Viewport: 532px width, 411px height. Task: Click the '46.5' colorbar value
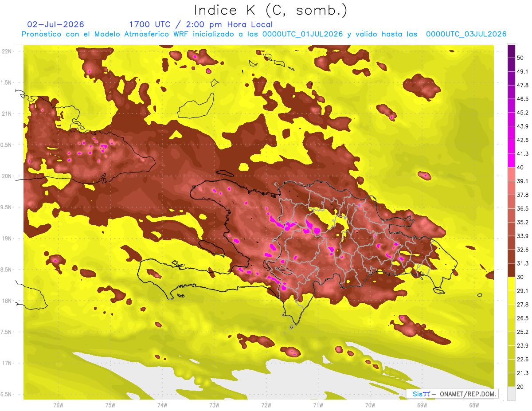click(x=523, y=99)
